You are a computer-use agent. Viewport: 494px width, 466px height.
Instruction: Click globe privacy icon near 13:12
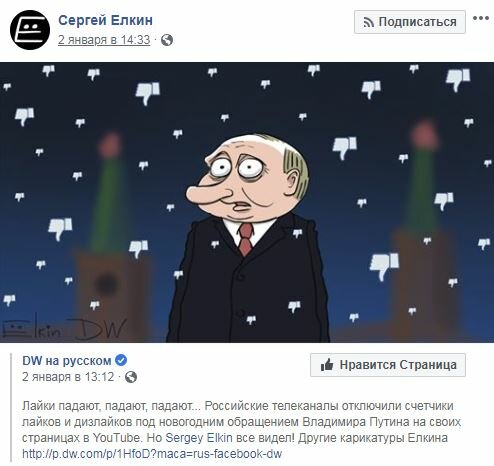click(x=131, y=377)
